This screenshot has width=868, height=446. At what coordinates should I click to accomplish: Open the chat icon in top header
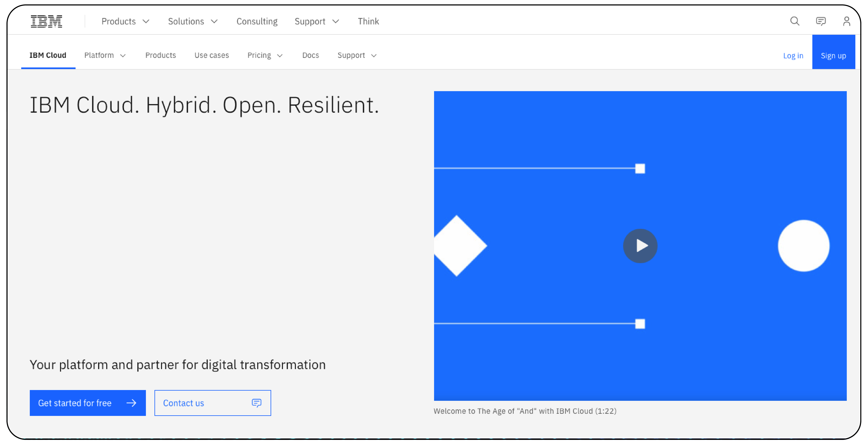(x=820, y=21)
